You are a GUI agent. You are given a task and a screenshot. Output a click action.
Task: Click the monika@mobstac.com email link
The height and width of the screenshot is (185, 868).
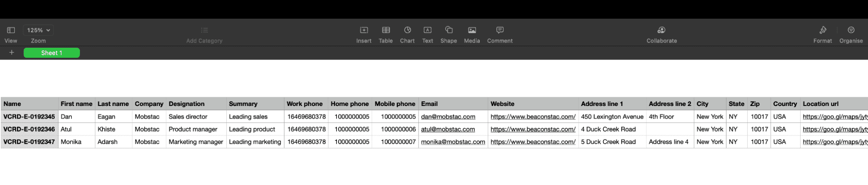tap(453, 142)
